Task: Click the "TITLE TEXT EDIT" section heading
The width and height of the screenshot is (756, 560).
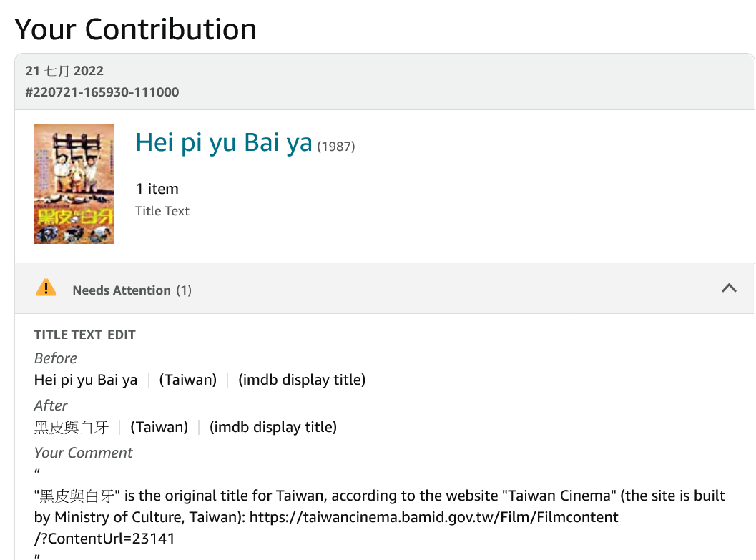Action: 84,335
